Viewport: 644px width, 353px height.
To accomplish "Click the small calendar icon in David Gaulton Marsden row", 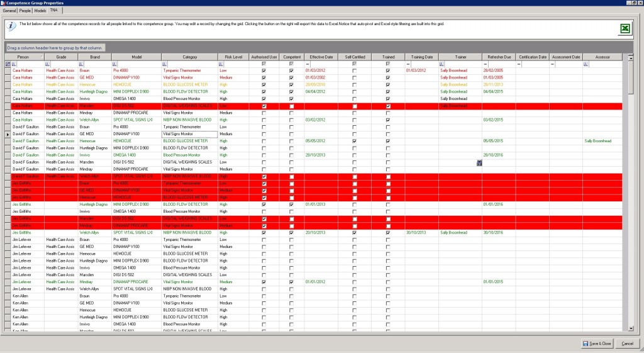I will coord(479,163).
